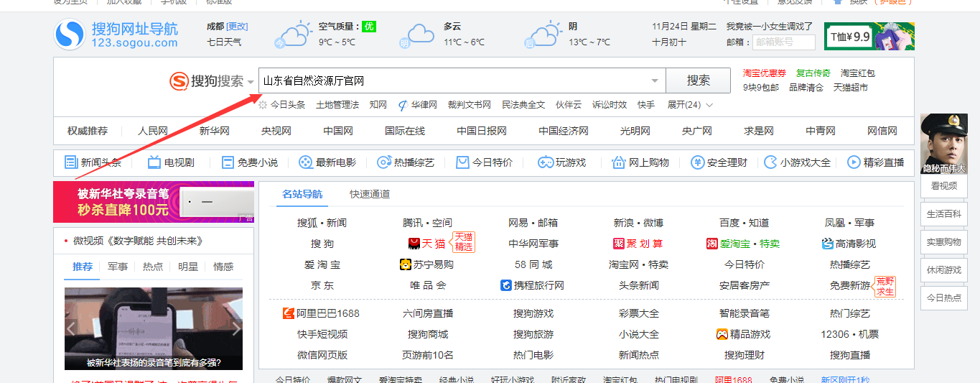Click the 华律网 pen icon

(403, 105)
